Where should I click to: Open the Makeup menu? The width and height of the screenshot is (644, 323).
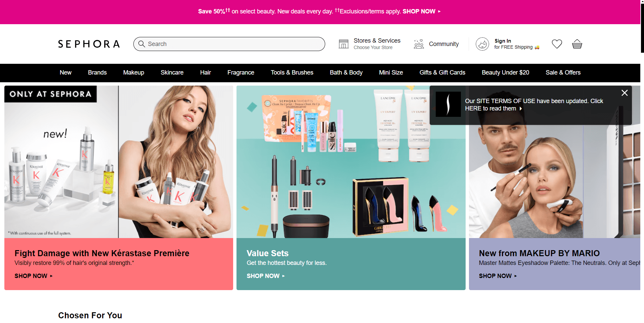(134, 73)
